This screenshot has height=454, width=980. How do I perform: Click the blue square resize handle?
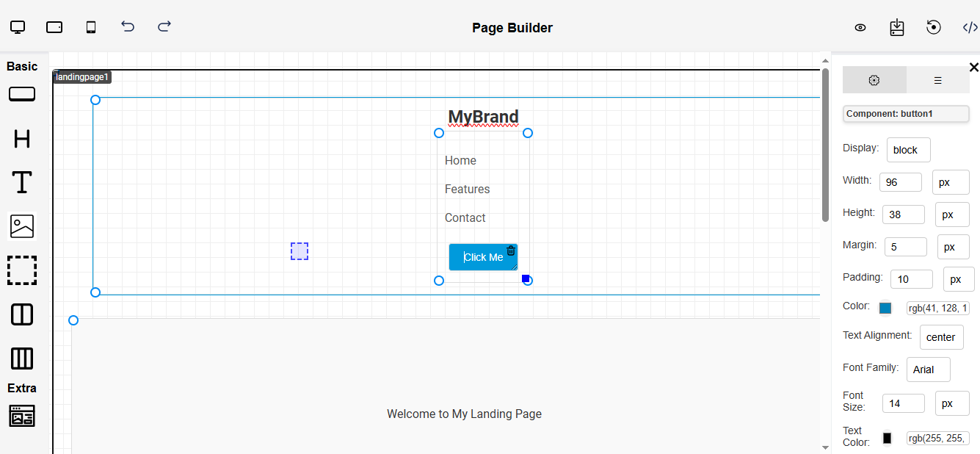tap(526, 278)
